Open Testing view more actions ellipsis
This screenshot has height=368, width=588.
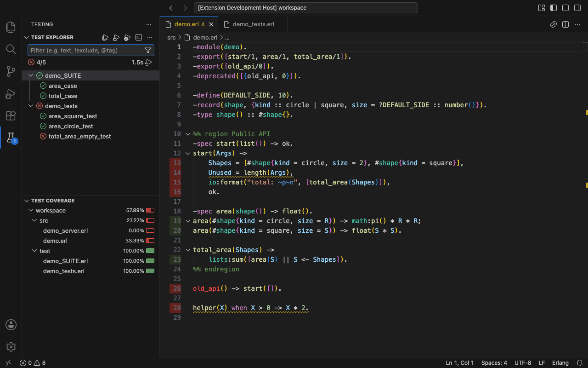pyautogui.click(x=148, y=24)
